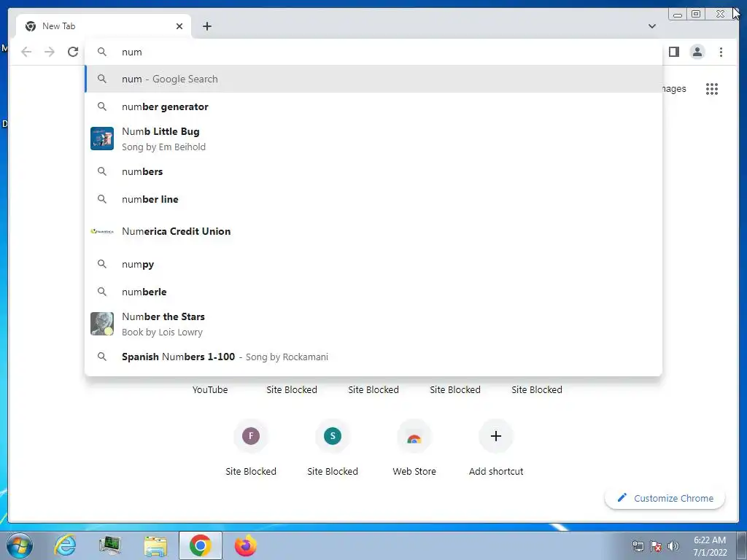The image size is (747, 560).
Task: Select 'Number the Stars' book suggestion
Action: 373,324
